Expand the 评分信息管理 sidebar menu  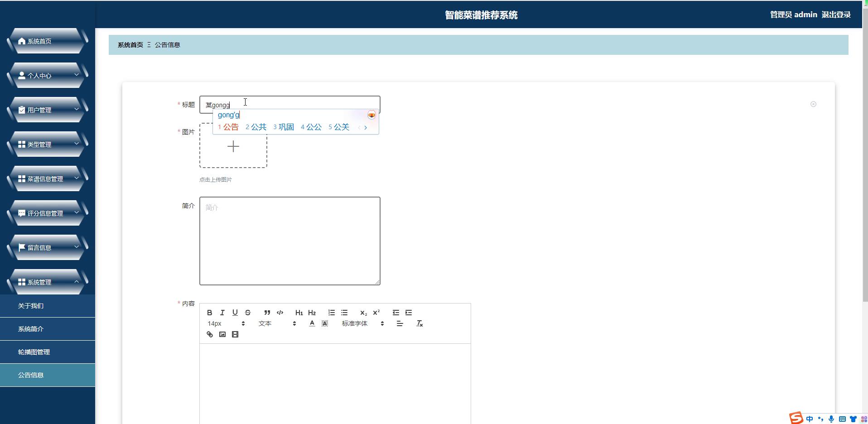point(47,213)
